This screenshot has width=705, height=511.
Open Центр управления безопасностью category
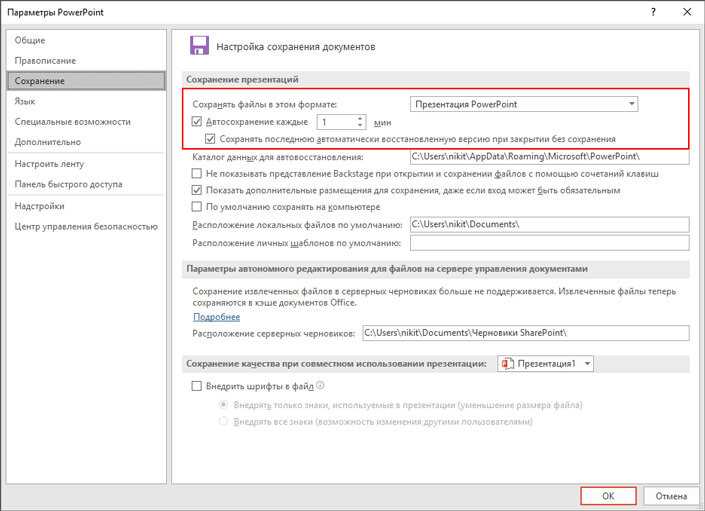click(86, 227)
